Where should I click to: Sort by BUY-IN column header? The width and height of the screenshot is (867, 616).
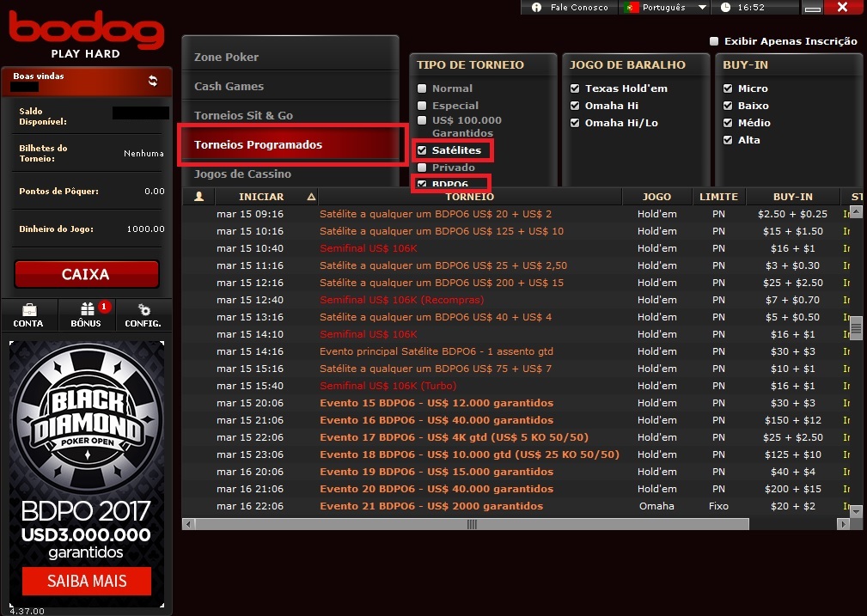[792, 196]
